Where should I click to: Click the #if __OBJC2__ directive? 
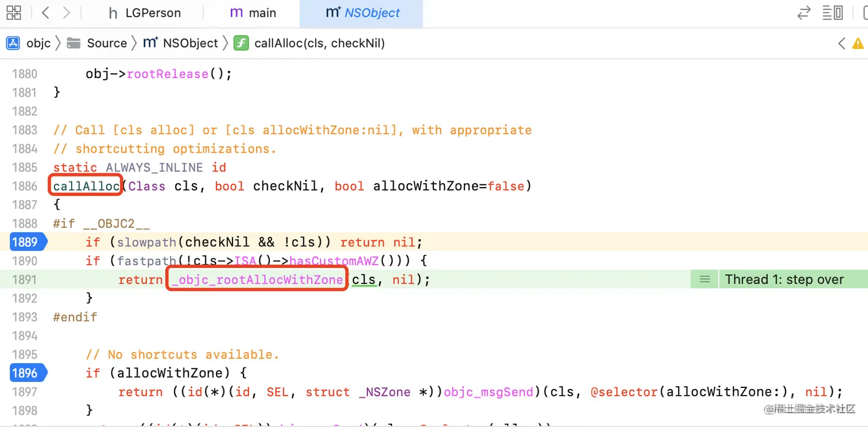pos(102,223)
